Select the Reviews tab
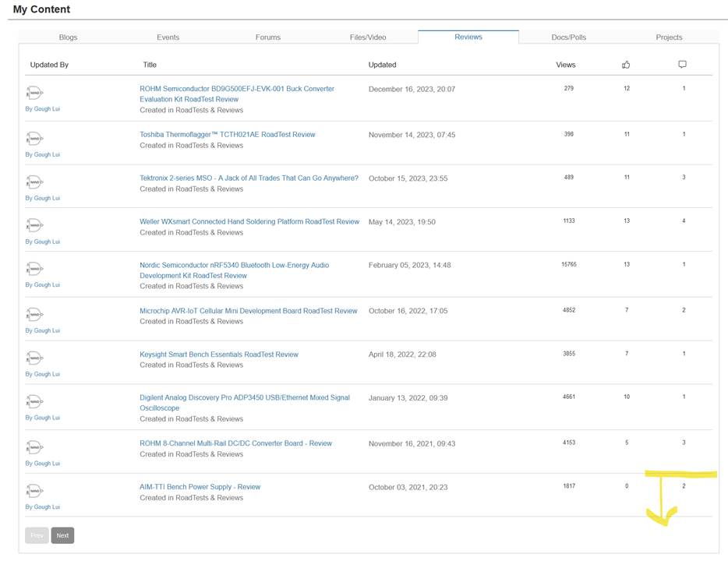The width and height of the screenshot is (728, 561). (468, 37)
